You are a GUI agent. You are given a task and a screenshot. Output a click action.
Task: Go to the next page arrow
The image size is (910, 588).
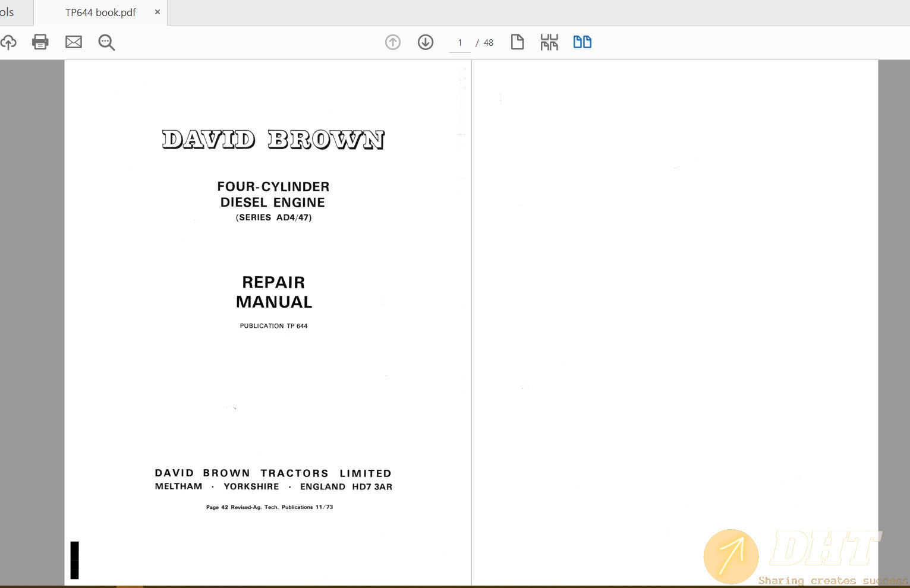point(426,42)
